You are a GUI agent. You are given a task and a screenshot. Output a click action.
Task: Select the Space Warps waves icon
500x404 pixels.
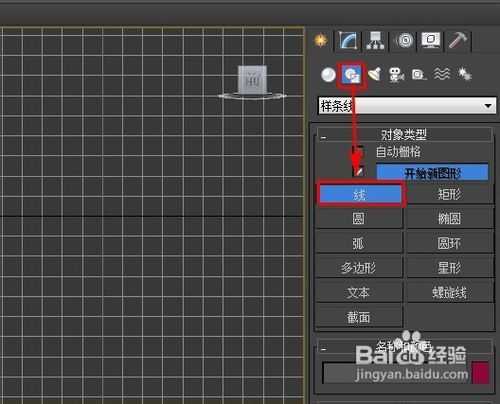click(442, 74)
